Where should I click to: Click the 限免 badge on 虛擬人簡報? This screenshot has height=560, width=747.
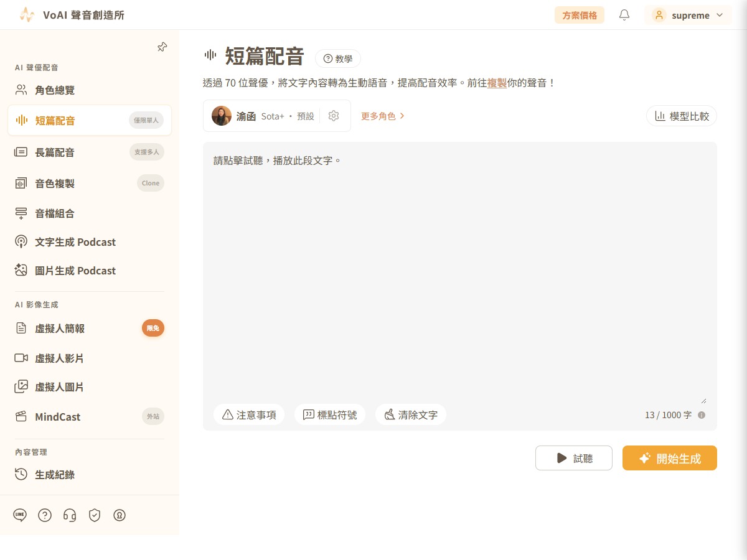click(x=153, y=328)
